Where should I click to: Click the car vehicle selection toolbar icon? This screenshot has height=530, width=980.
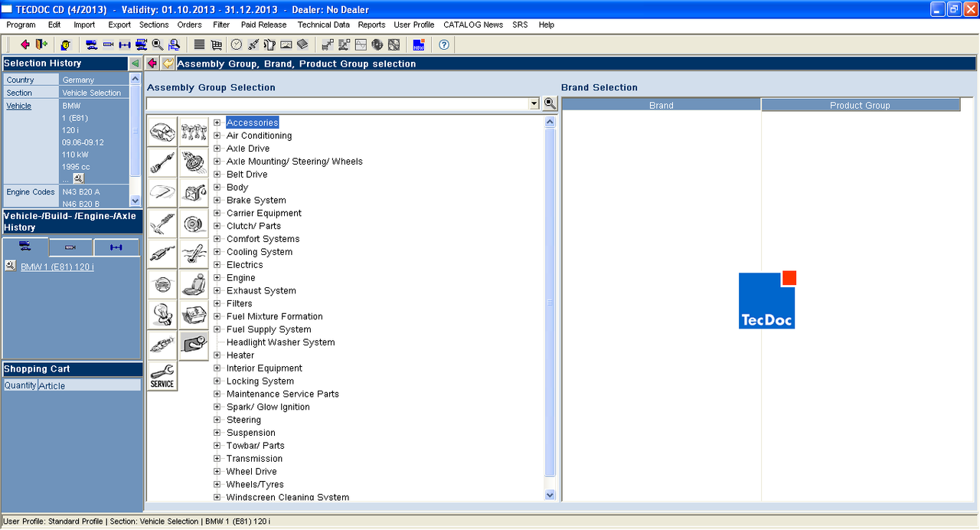pos(92,44)
